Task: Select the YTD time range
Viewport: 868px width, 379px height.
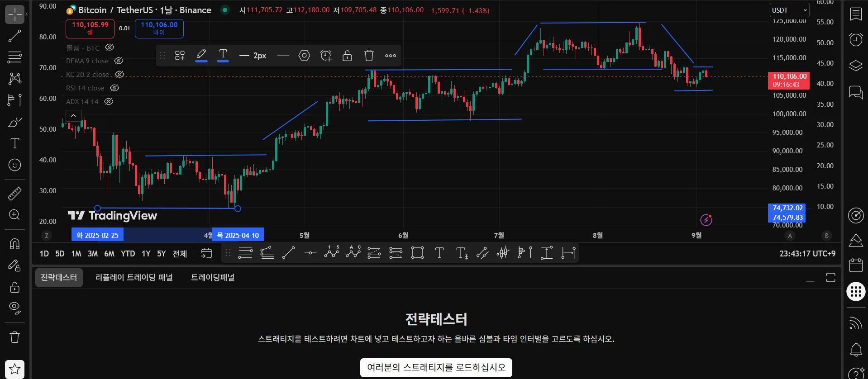Action: [x=128, y=254]
